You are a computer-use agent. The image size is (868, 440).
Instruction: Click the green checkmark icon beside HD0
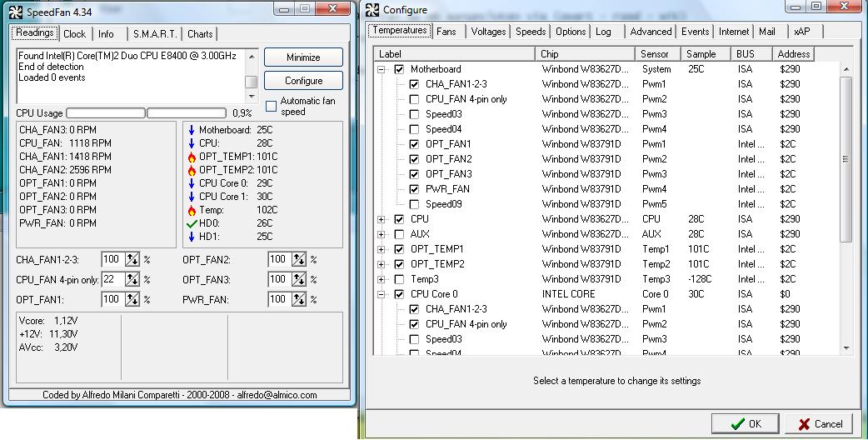click(192, 223)
